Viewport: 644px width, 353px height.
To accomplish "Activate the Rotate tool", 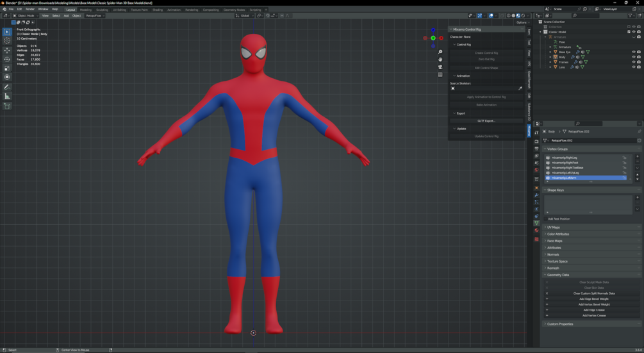I will pyautogui.click(x=7, y=59).
